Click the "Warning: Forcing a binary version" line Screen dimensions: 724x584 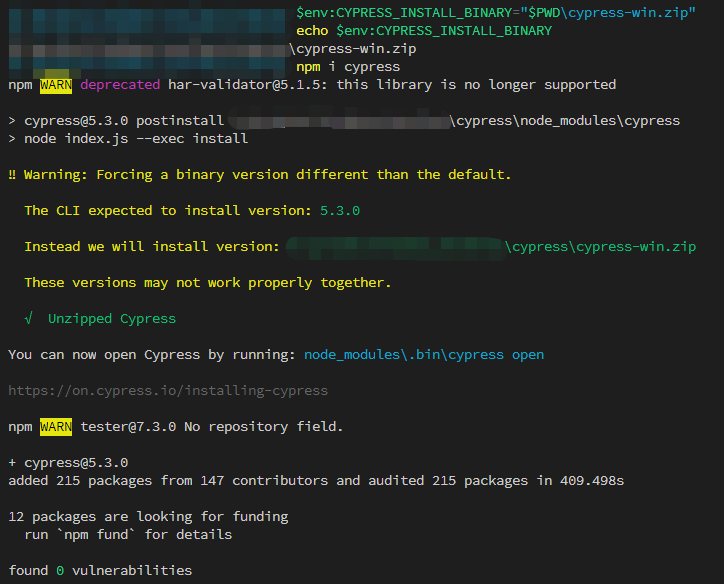pos(259,175)
